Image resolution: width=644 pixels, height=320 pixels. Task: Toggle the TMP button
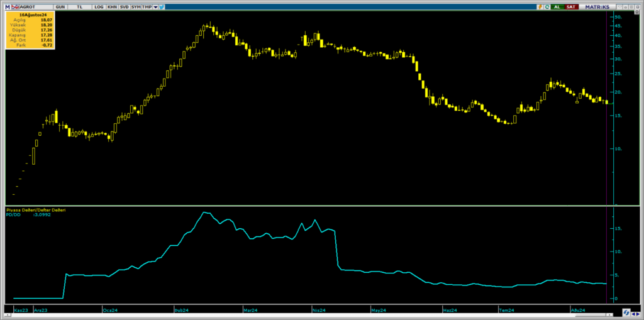pyautogui.click(x=147, y=7)
